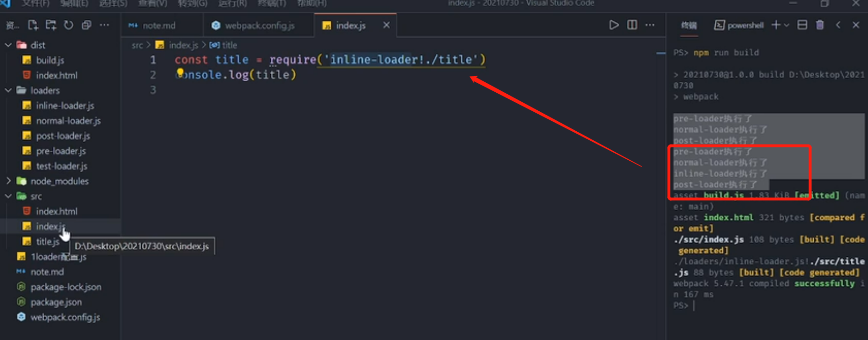Image resolution: width=868 pixels, height=340 pixels.
Task: Open inline-loader.js in the loaders folder
Action: point(65,106)
